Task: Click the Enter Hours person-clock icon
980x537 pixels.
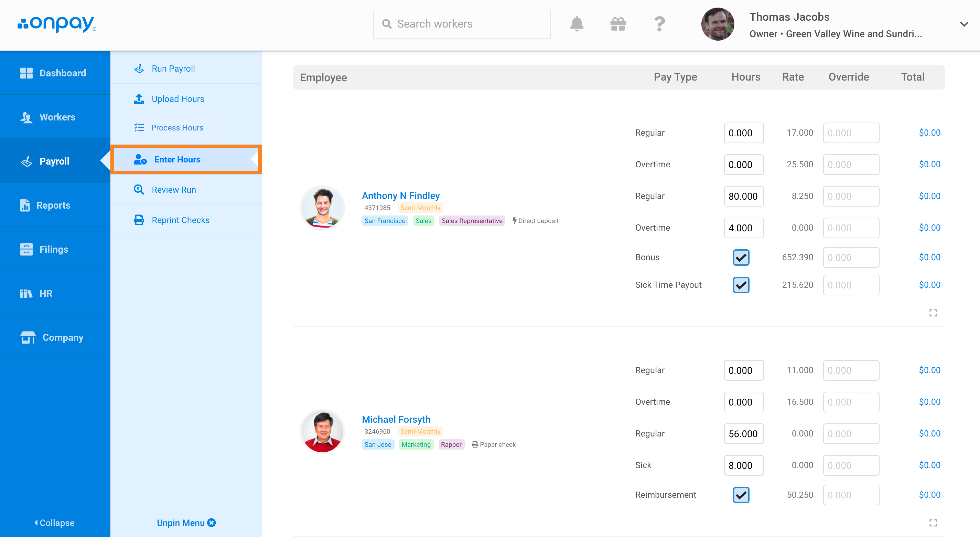Action: click(140, 159)
